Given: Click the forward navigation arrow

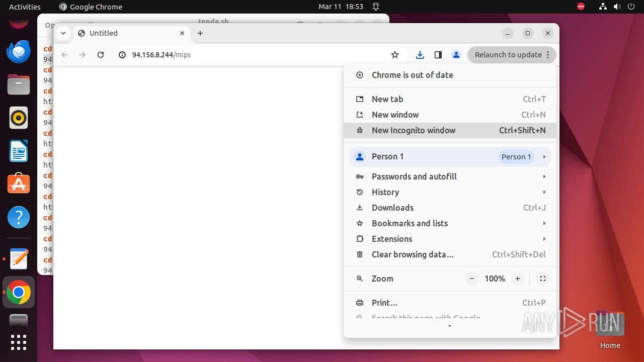Looking at the screenshot, I should pos(83,55).
